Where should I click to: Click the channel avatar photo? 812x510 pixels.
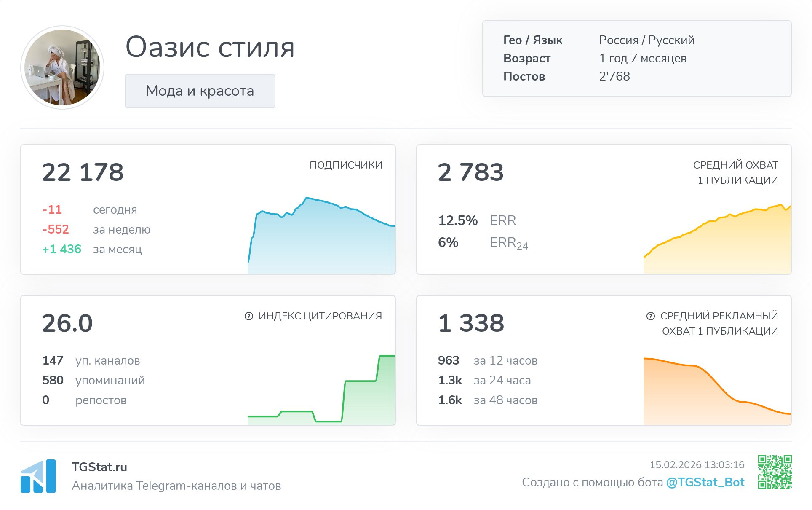point(62,67)
